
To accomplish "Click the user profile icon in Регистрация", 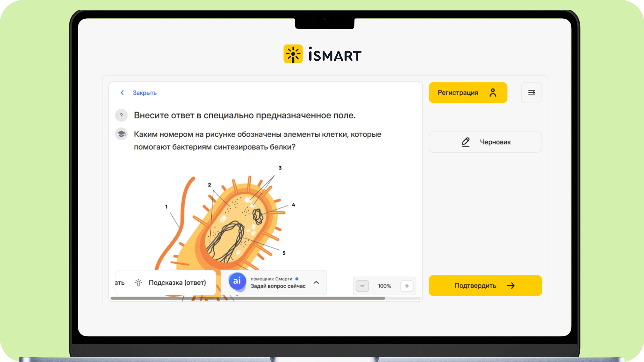I will (x=493, y=93).
